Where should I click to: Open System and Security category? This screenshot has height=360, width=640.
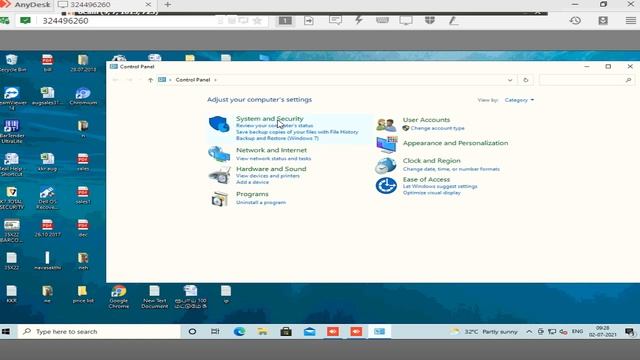(269, 118)
